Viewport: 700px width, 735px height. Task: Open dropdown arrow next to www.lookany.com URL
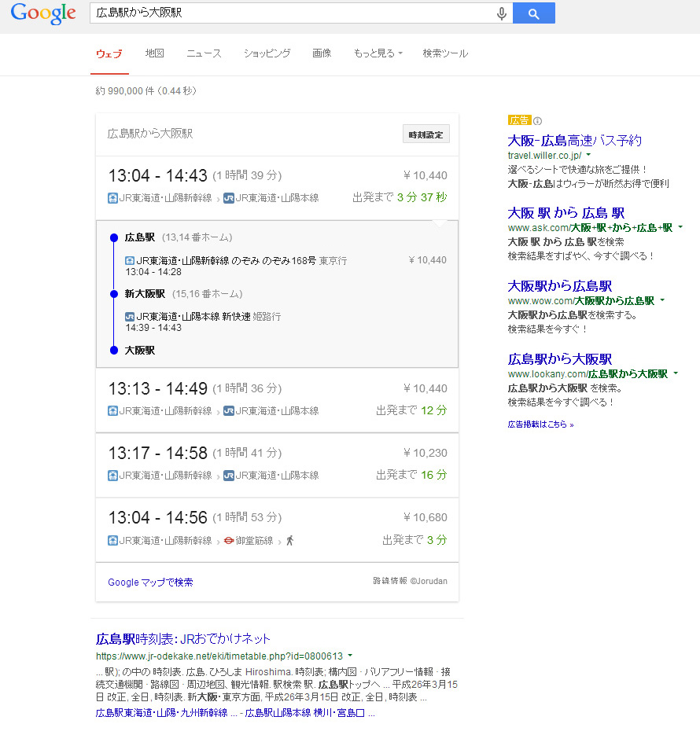pos(676,373)
